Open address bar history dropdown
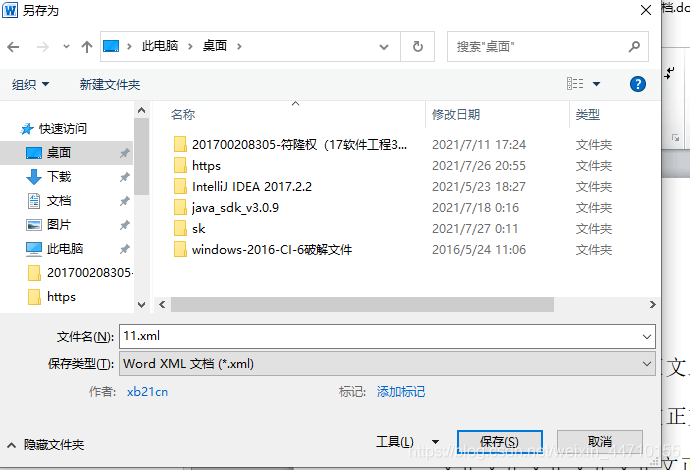Image resolution: width=690 pixels, height=470 pixels. tap(384, 47)
